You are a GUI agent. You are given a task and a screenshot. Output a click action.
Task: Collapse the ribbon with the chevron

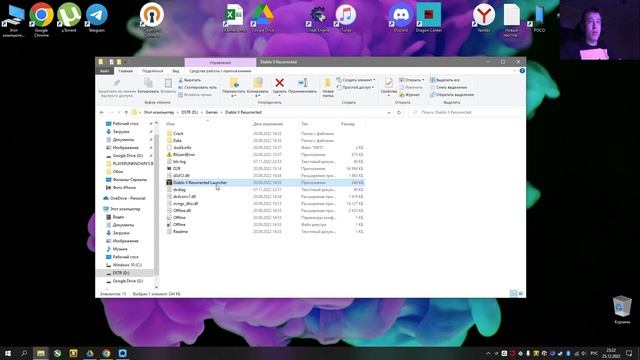click(514, 71)
